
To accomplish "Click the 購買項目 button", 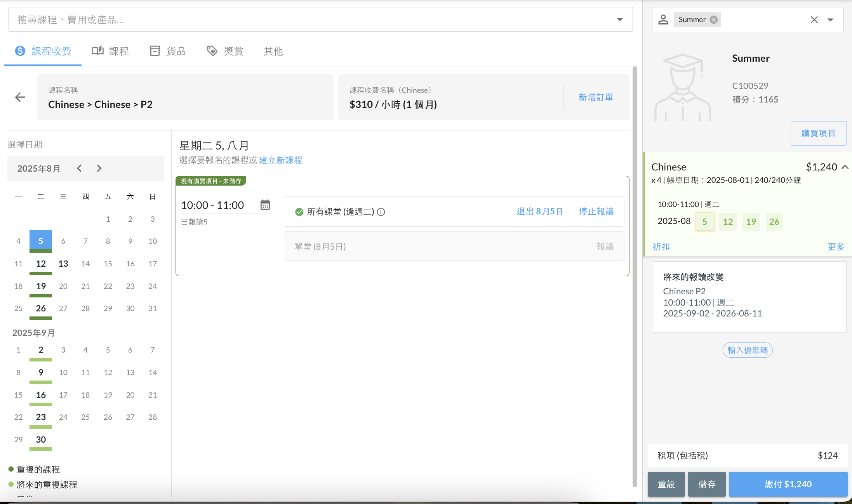I will click(x=818, y=133).
